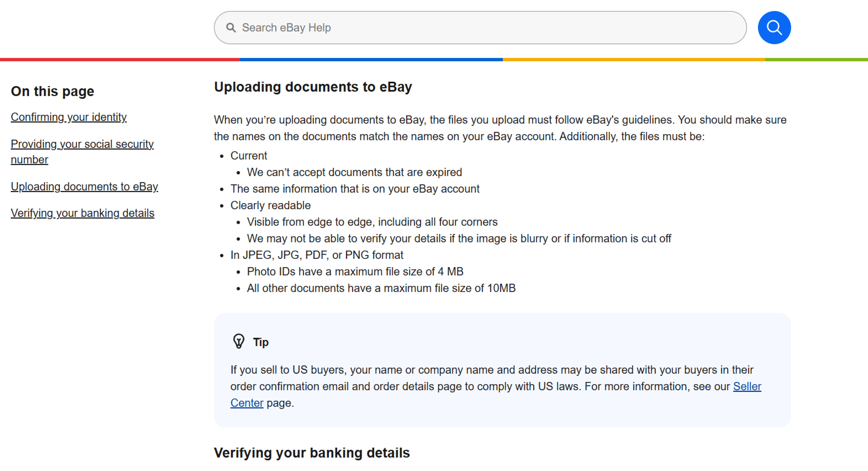Click the On this page heading
868x471 pixels.
(53, 91)
